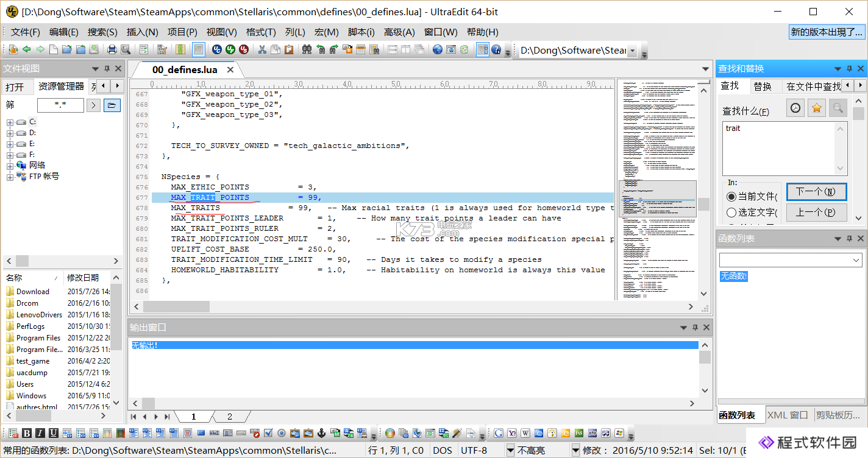Open PHP reference icon in bottom toolbar
This screenshot has width=868, height=458.
592,433
